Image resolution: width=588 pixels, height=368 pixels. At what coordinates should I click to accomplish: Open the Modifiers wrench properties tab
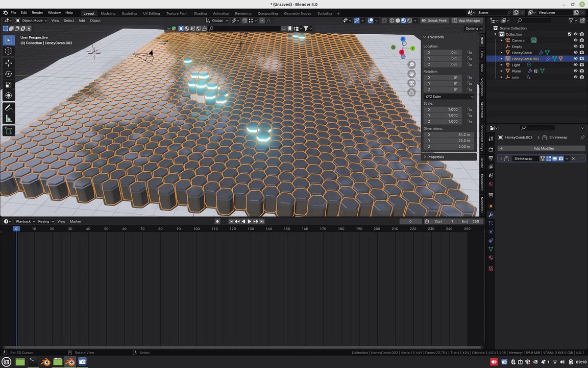[x=491, y=215]
